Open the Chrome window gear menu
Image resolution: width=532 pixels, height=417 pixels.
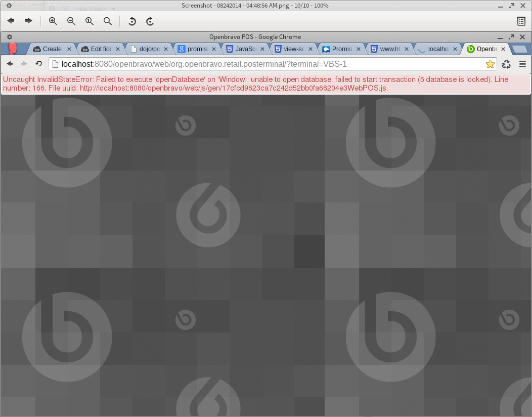[10, 36]
